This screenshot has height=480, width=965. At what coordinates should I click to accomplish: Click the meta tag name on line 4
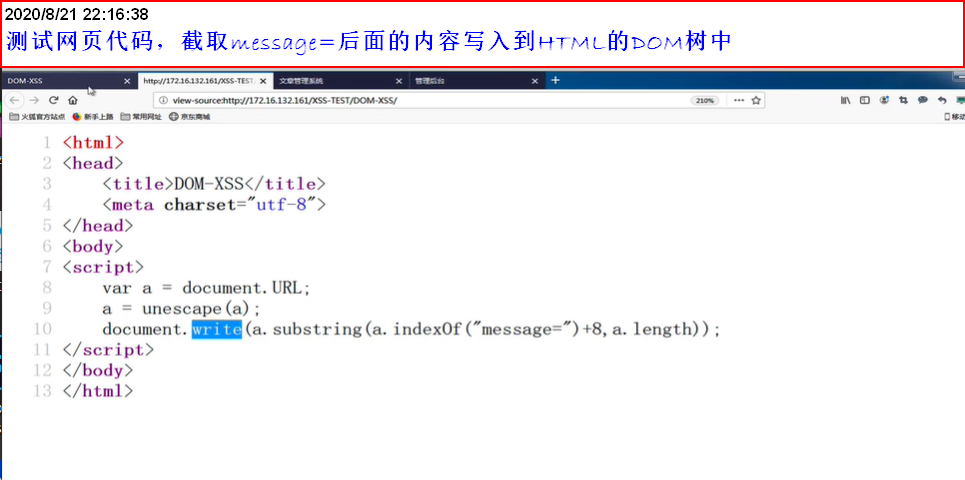click(133, 205)
